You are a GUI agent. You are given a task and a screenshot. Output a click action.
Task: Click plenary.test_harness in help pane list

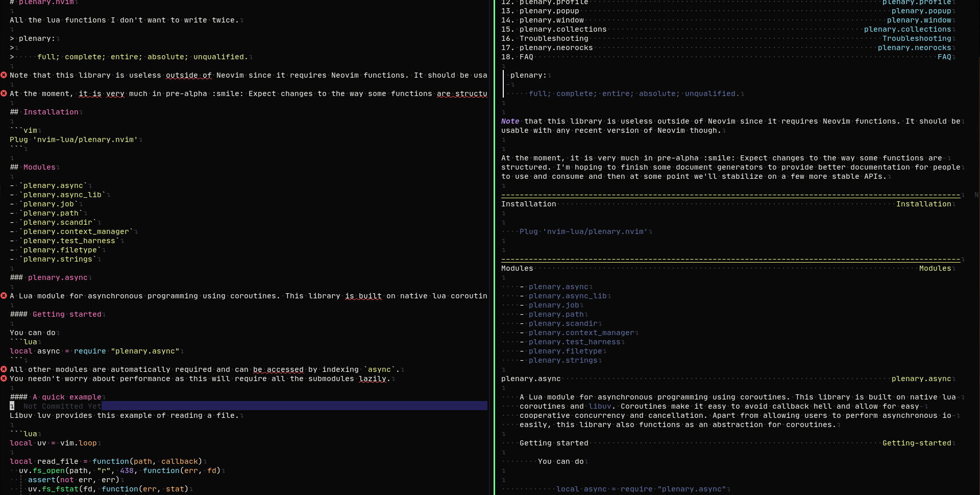pyautogui.click(x=575, y=342)
